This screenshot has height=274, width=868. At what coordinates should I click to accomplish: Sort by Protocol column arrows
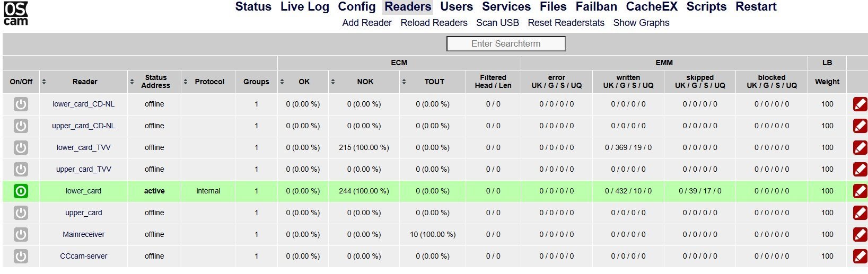click(x=186, y=82)
